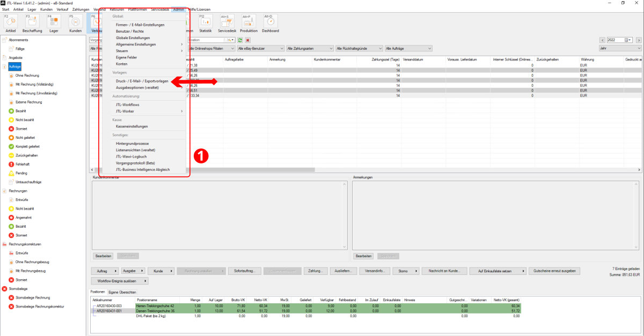Open the Alle Rückhaltegründe dropdown
Image resolution: width=644 pixels, height=336 pixels.
point(358,48)
